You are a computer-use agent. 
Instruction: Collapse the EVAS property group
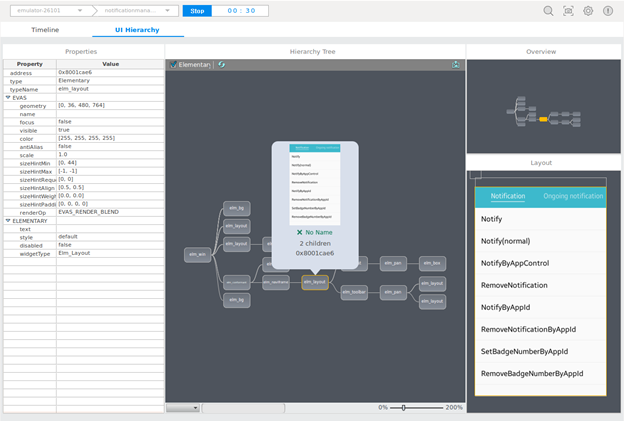[8, 98]
